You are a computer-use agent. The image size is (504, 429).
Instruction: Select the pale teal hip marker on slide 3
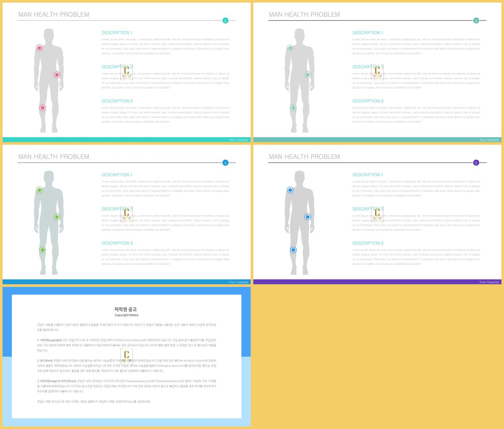tap(308, 75)
